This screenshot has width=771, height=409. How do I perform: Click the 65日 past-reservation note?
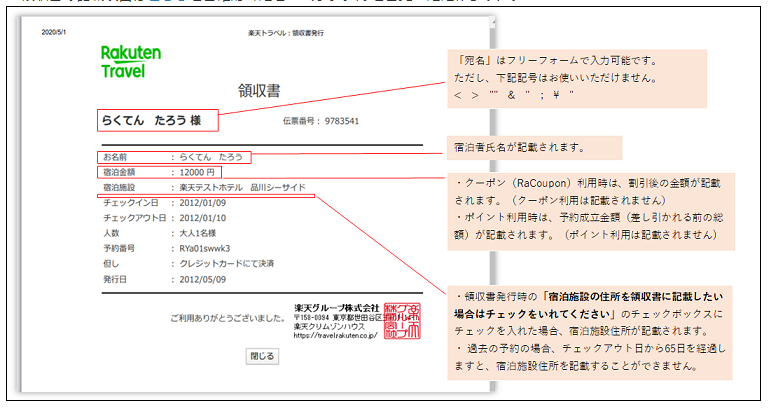[590, 357]
